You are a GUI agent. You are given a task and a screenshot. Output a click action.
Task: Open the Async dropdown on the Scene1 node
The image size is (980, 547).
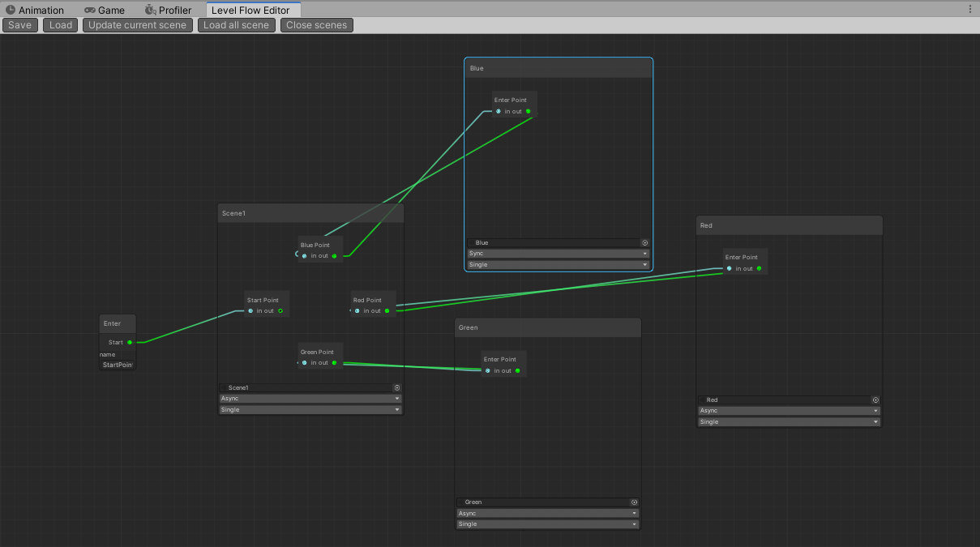point(310,399)
